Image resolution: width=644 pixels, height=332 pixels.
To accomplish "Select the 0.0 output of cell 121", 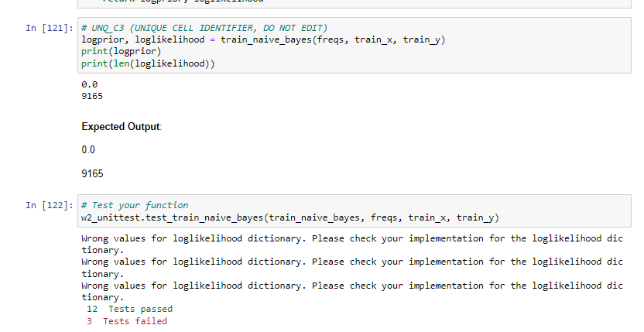I will tap(89, 84).
